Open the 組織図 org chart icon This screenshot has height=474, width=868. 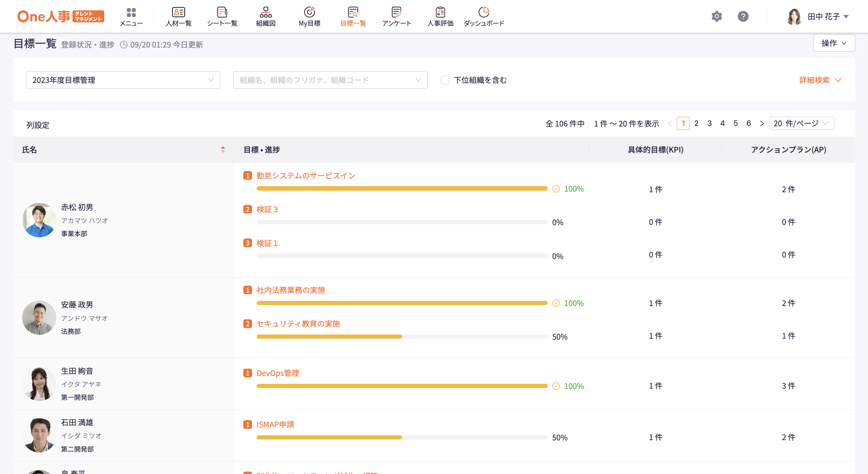pyautogui.click(x=265, y=13)
